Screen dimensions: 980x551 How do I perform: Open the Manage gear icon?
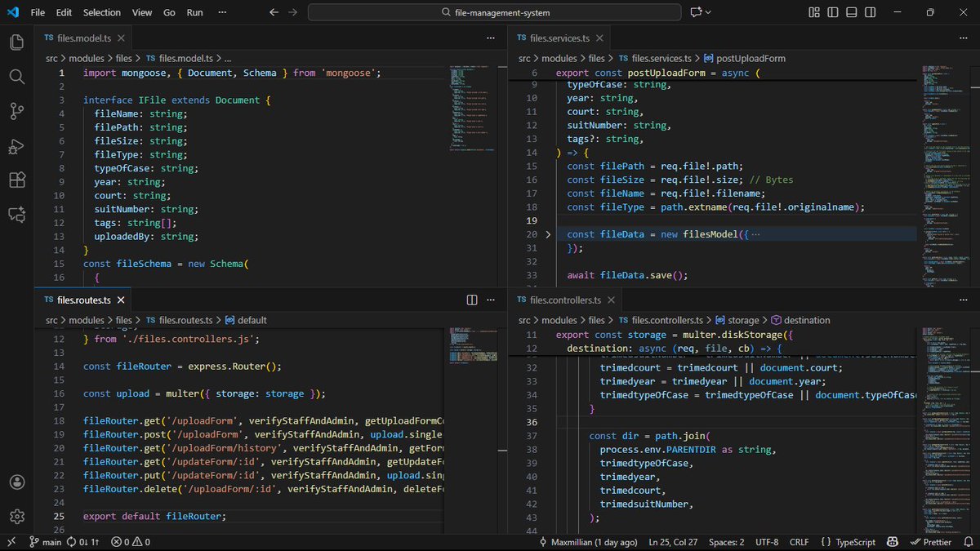16,516
